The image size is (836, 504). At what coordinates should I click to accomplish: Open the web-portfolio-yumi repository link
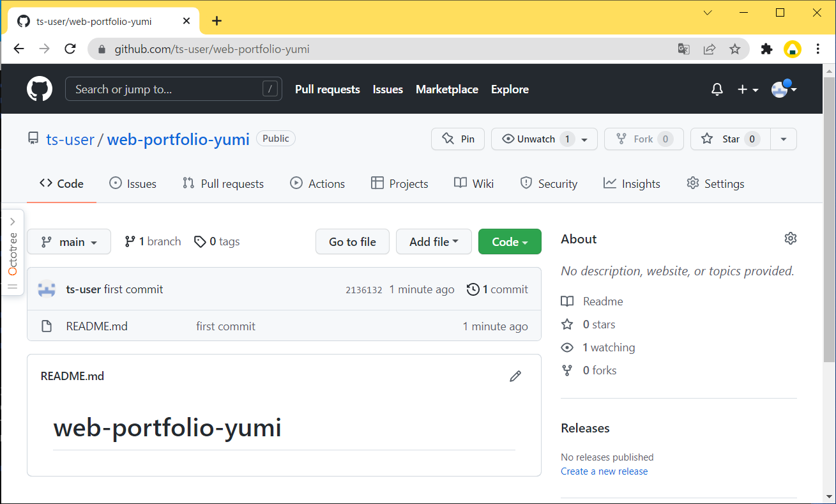pos(178,139)
